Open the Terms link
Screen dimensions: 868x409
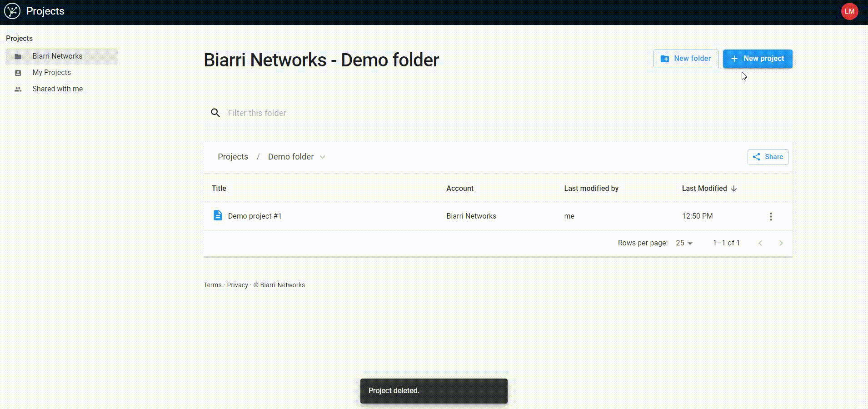(212, 285)
